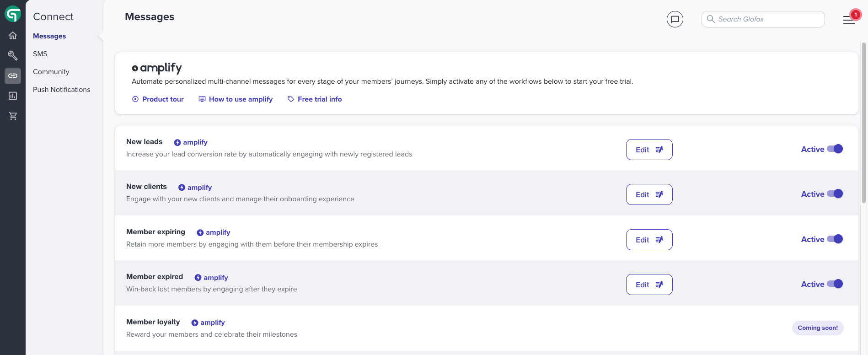
Task: Open the chat bubble icon
Action: pyautogui.click(x=675, y=19)
